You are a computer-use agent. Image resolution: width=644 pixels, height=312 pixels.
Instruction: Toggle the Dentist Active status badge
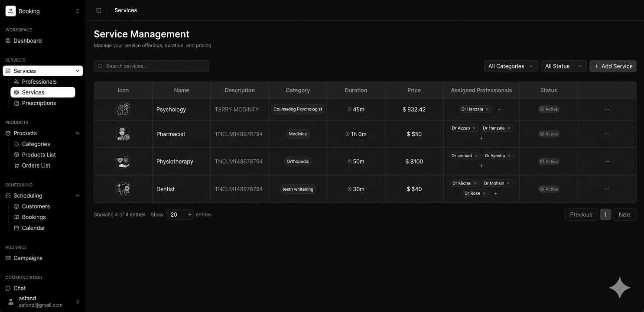tap(548, 189)
